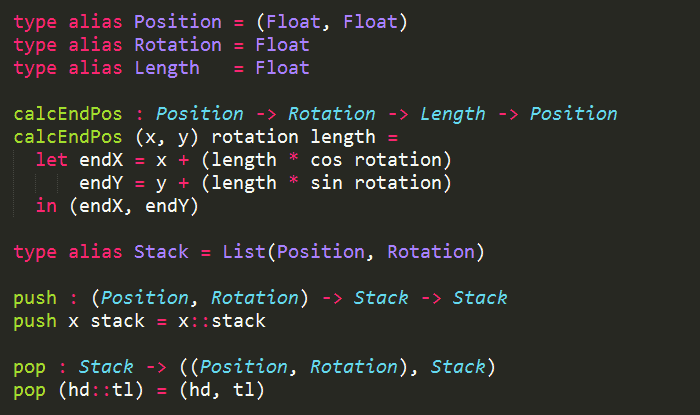Click the 'Position' alias name on line one
Screen dimensions: 700x415
[x=177, y=21]
